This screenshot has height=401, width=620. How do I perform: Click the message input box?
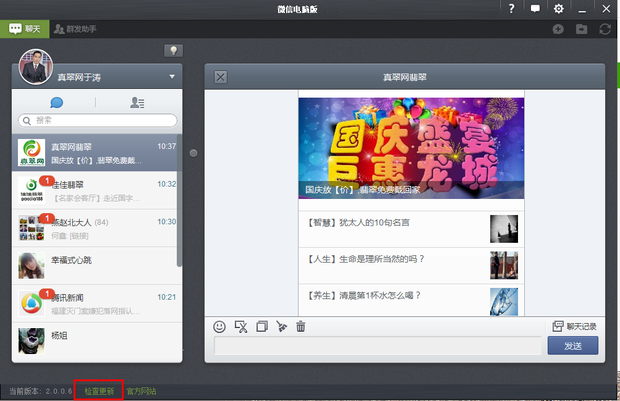coord(378,346)
